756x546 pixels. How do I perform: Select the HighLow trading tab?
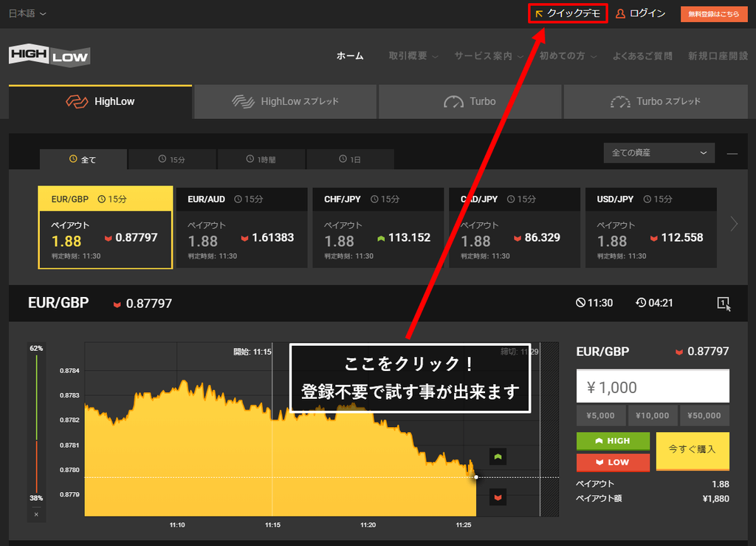[x=100, y=102]
